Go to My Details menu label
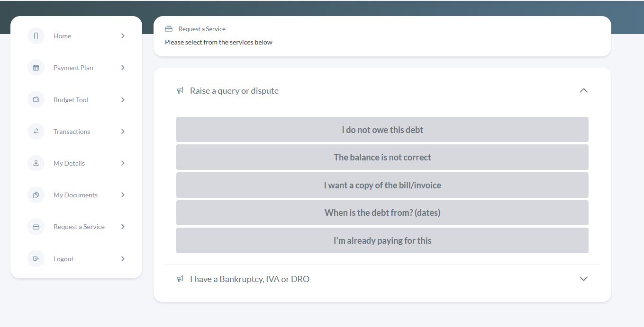 [x=69, y=163]
